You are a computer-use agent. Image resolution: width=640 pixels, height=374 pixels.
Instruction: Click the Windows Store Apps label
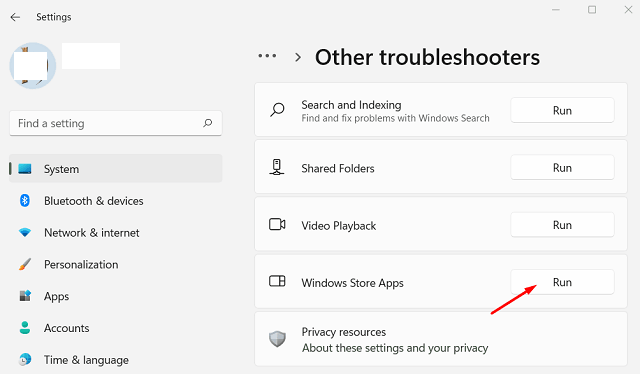point(352,283)
